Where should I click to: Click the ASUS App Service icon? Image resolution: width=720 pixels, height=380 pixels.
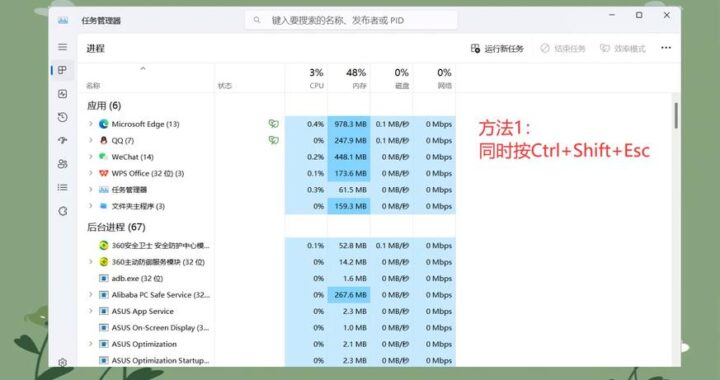click(x=104, y=311)
